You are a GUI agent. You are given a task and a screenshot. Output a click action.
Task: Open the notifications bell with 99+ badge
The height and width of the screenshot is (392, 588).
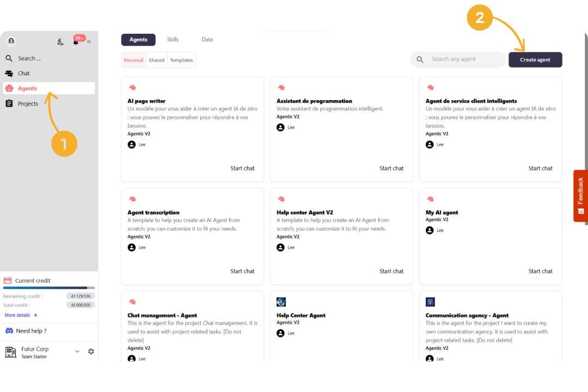pos(76,42)
